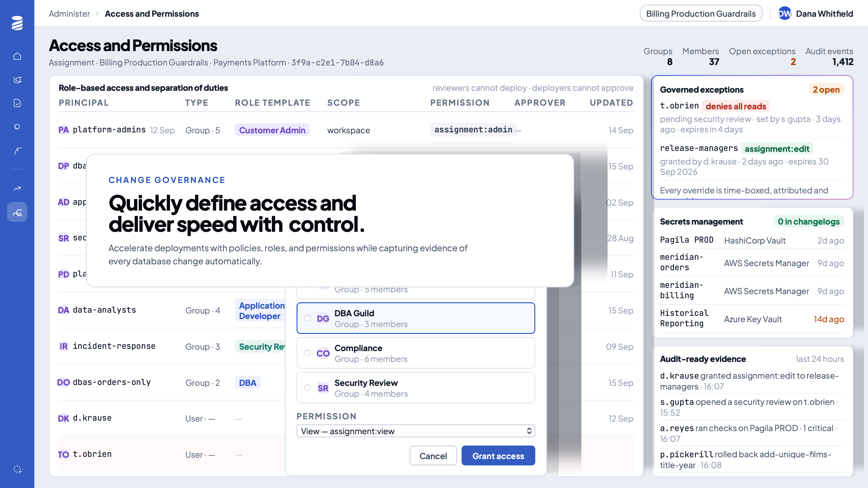Open the file-check icon in sidebar
The height and width of the screenshot is (488, 868).
tap(17, 103)
